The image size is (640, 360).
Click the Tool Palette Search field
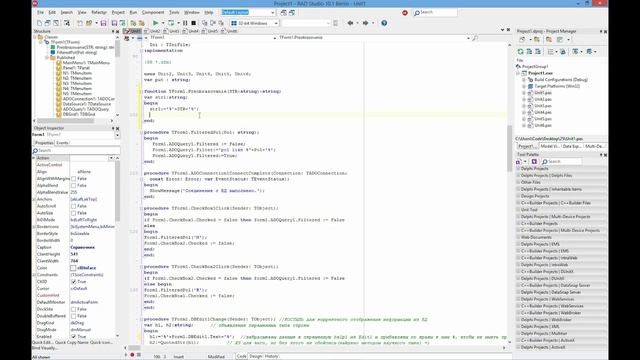tap(561, 162)
